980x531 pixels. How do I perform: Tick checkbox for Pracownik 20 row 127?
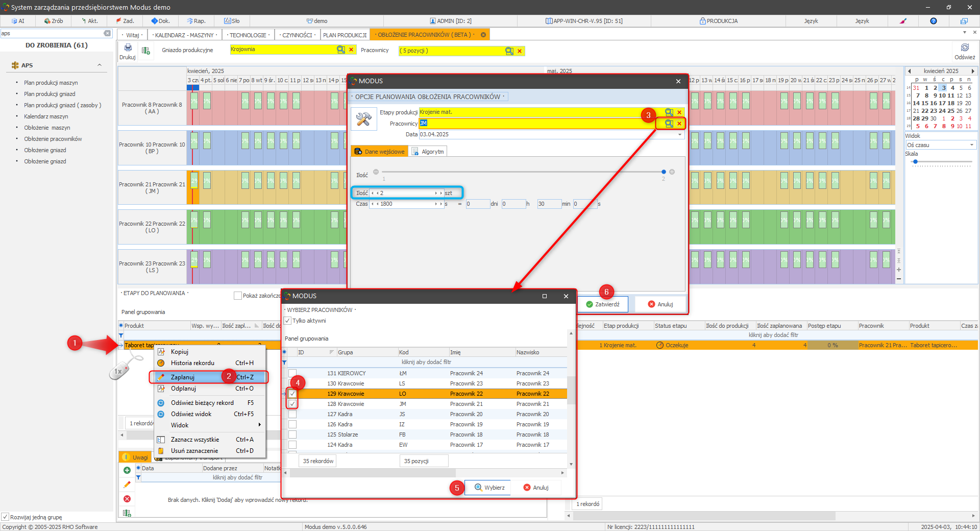(x=292, y=414)
